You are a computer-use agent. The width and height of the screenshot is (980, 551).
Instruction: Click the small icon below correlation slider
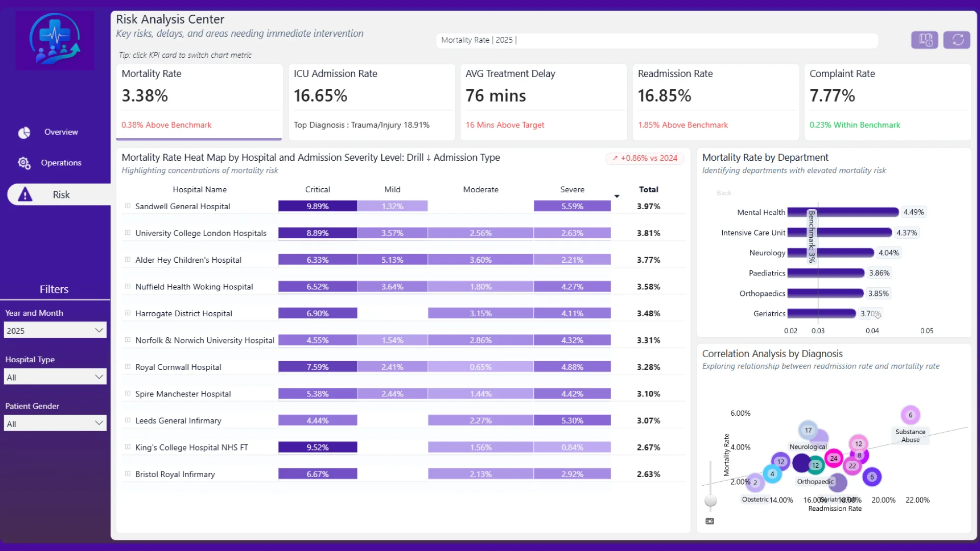coord(709,521)
